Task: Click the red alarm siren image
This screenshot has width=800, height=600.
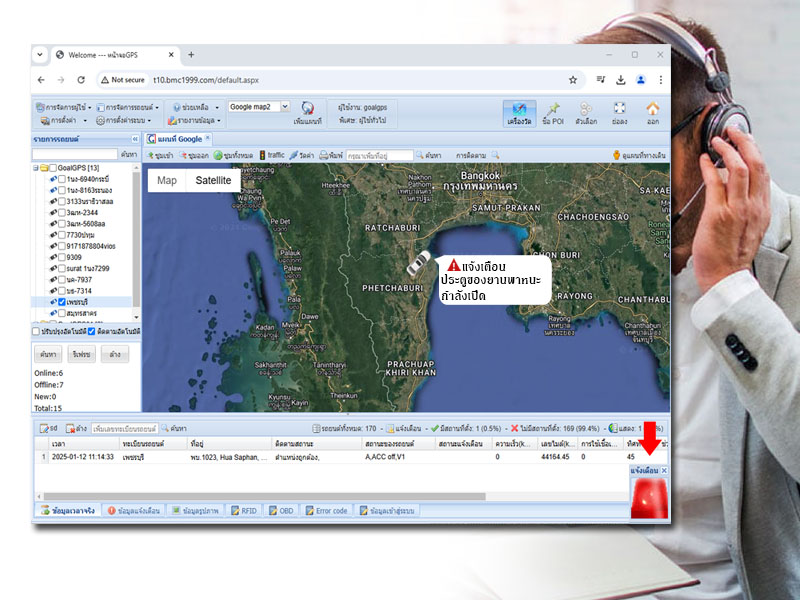Action: point(649,498)
